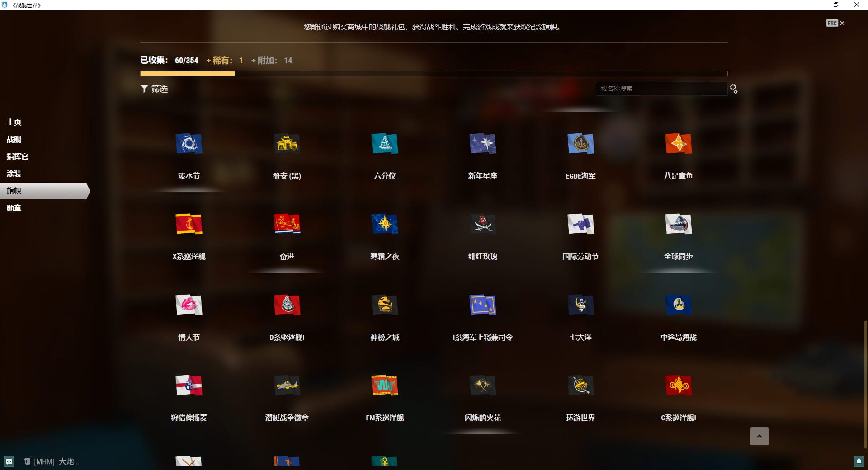Select the 情人节 lips flag
Viewport: 868px width, 470px height.
pyautogui.click(x=189, y=305)
